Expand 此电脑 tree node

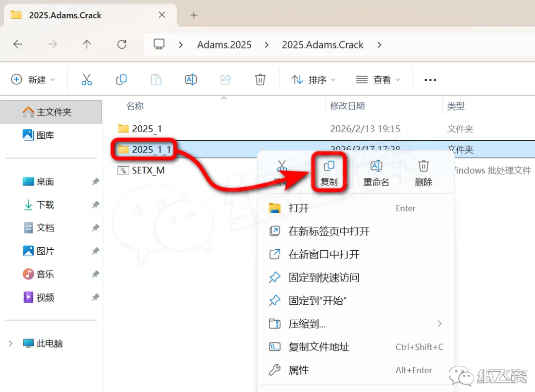pyautogui.click(x=10, y=343)
